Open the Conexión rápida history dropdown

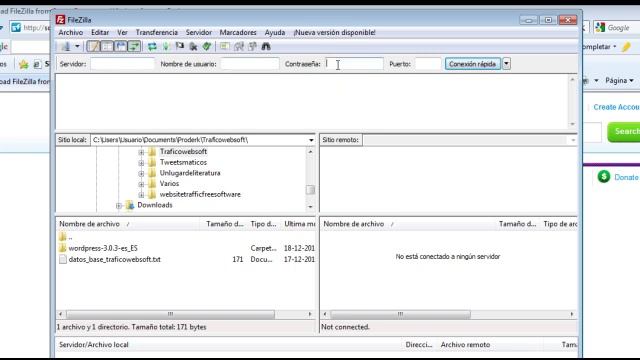pos(507,64)
